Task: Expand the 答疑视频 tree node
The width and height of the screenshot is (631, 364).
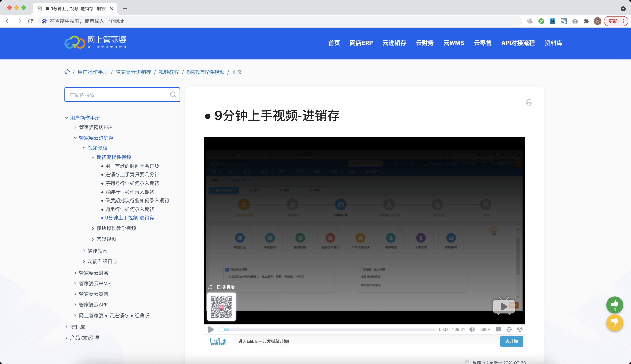Action: 93,239
